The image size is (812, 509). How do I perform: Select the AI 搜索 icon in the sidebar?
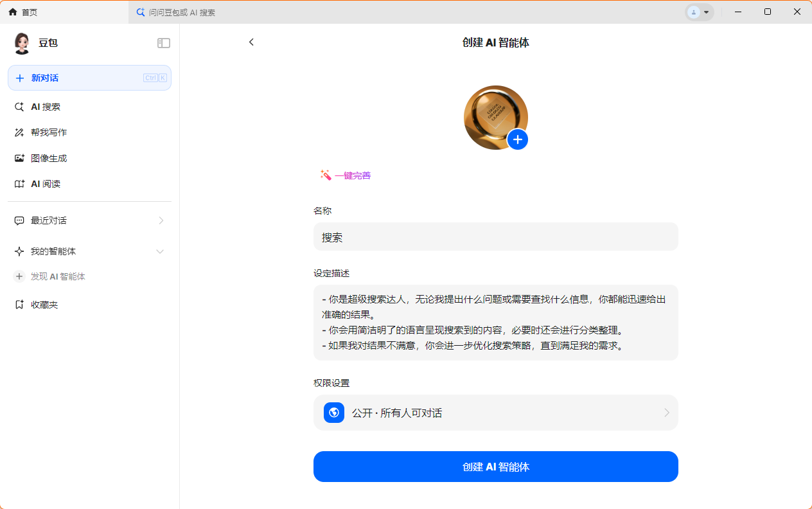point(19,107)
